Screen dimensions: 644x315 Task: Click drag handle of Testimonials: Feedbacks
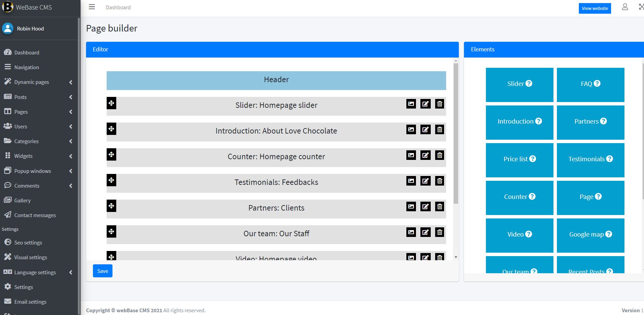(x=111, y=180)
